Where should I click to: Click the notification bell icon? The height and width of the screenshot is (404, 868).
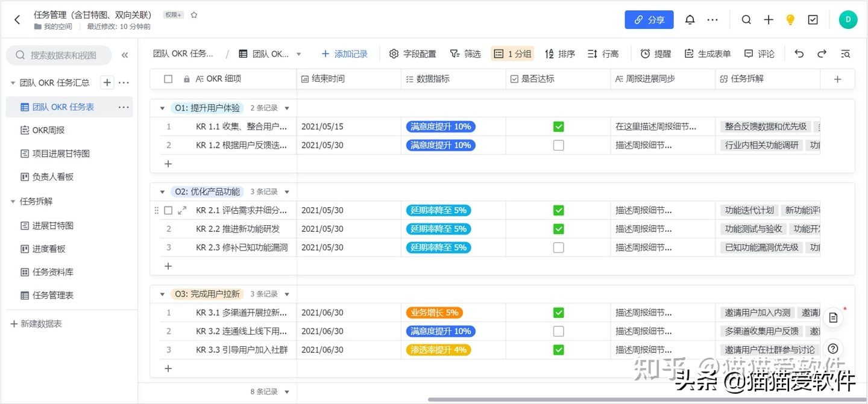click(x=690, y=19)
